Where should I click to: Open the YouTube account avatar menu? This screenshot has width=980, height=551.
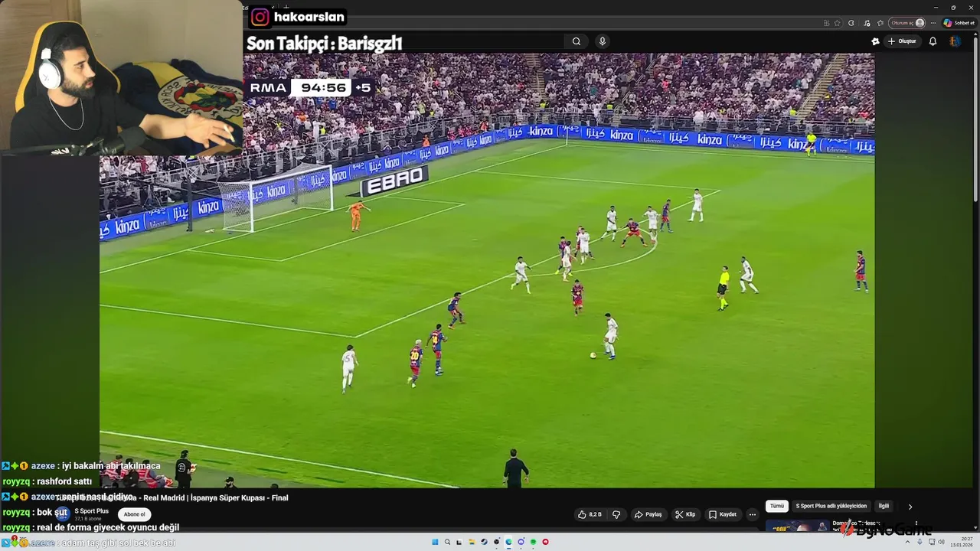[955, 41]
